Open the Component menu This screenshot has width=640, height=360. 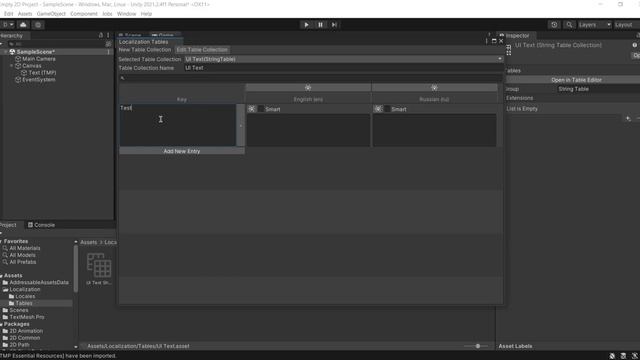pyautogui.click(x=84, y=14)
